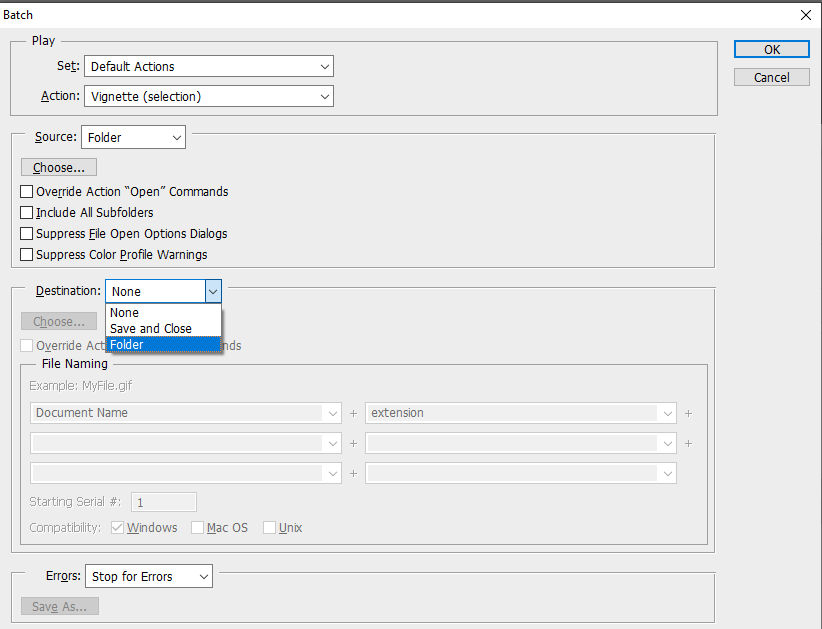Open the Errors dropdown showing Stop for Errors

point(149,577)
